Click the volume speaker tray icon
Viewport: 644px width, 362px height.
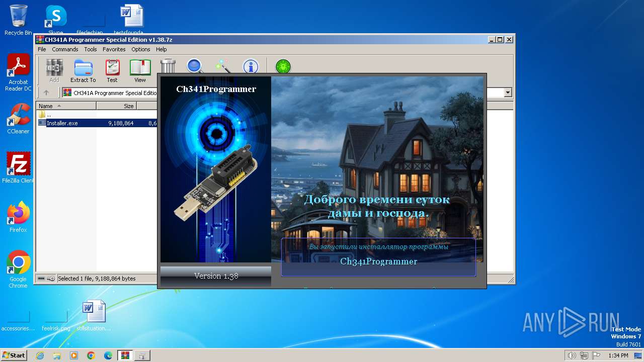572,355
